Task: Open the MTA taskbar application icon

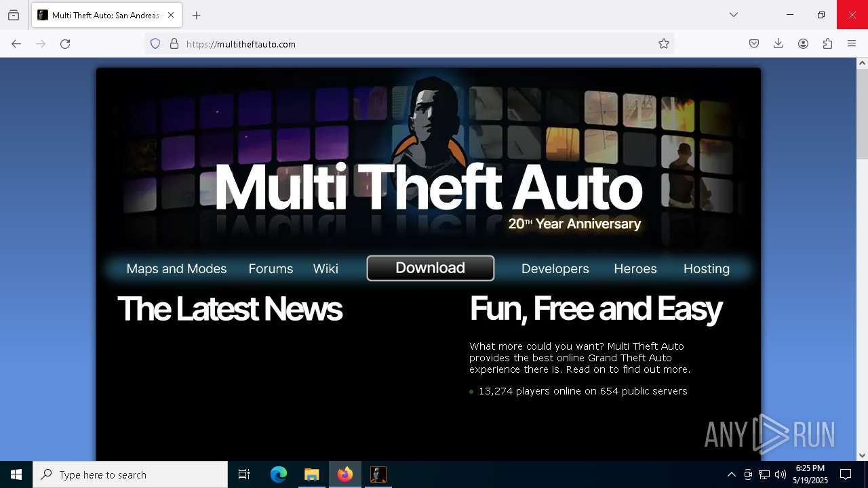Action: pos(378,474)
